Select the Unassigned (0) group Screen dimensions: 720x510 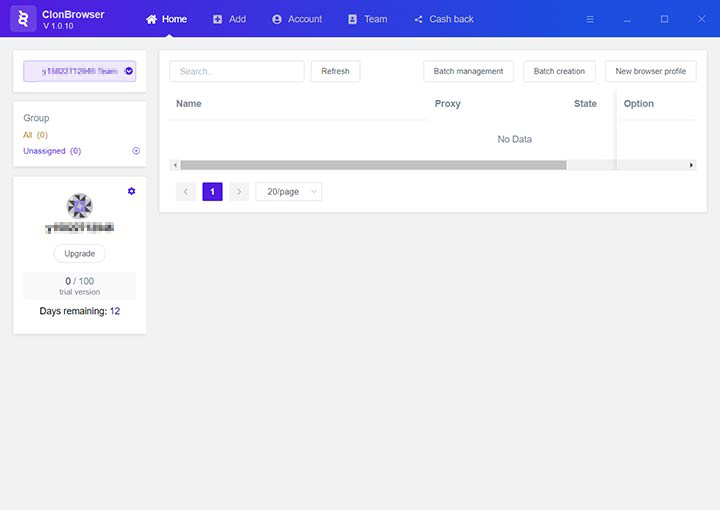point(52,151)
